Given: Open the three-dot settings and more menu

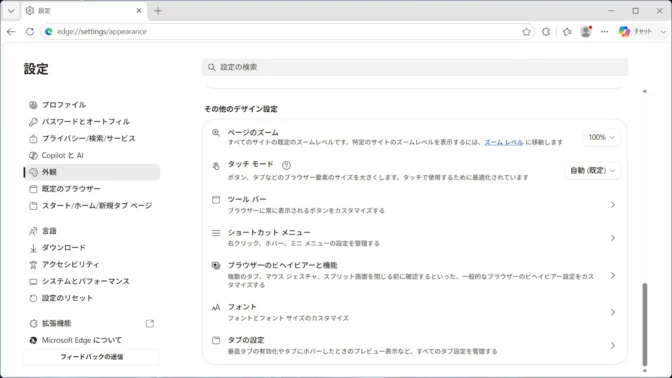Looking at the screenshot, I should coord(604,32).
